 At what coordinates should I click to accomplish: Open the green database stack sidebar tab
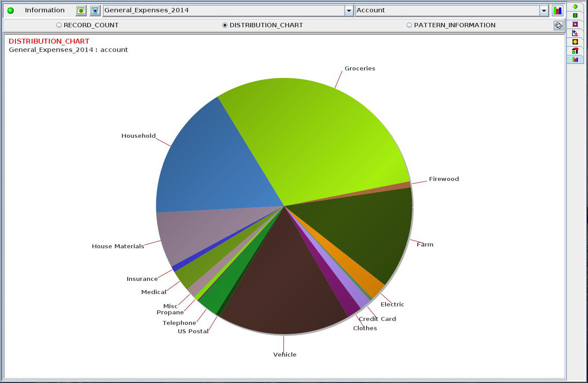[575, 15]
